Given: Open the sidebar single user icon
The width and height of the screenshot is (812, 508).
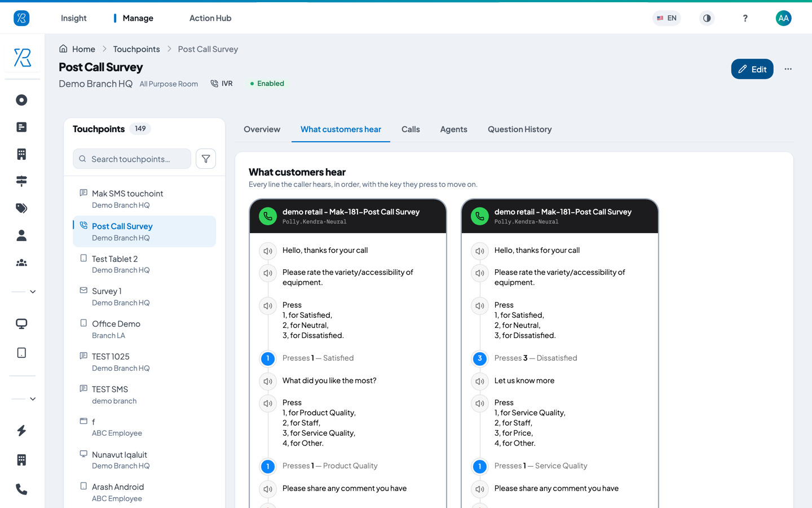Looking at the screenshot, I should click(x=21, y=235).
